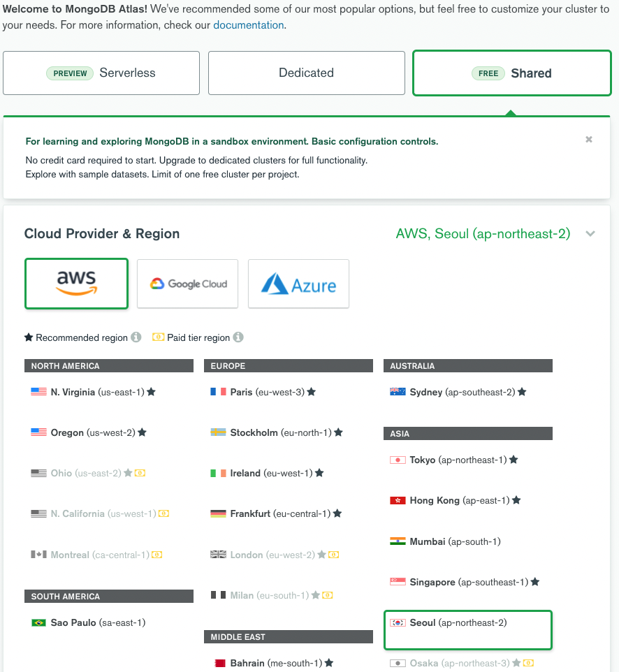
Task: Close the Shared tier info banner
Action: 589,139
